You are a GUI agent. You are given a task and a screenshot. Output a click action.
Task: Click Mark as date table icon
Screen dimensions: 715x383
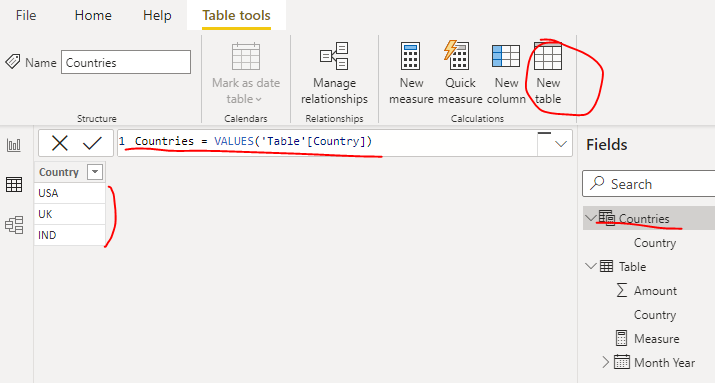[246, 57]
